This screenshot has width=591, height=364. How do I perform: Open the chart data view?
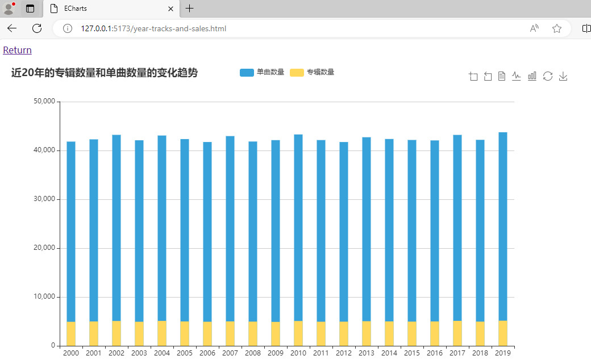point(502,77)
